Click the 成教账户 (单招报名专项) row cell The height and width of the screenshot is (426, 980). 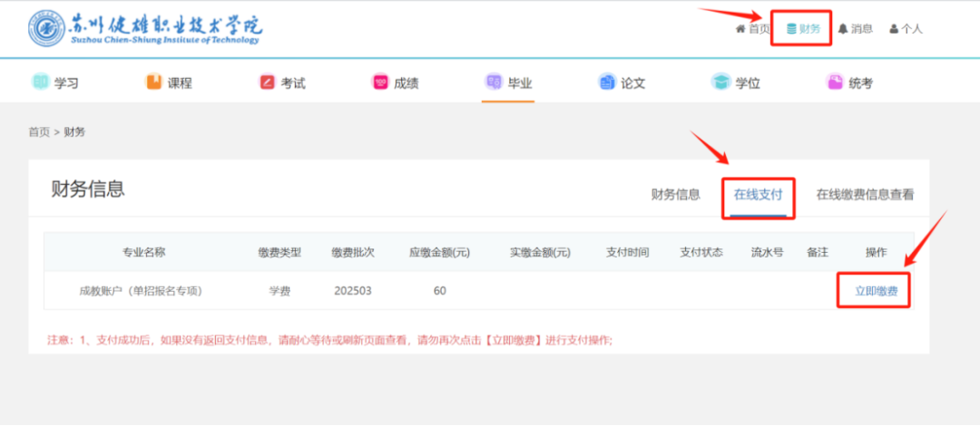141,291
